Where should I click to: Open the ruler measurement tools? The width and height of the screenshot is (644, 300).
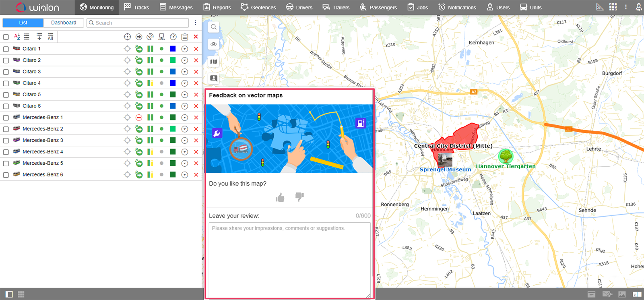[x=600, y=7]
